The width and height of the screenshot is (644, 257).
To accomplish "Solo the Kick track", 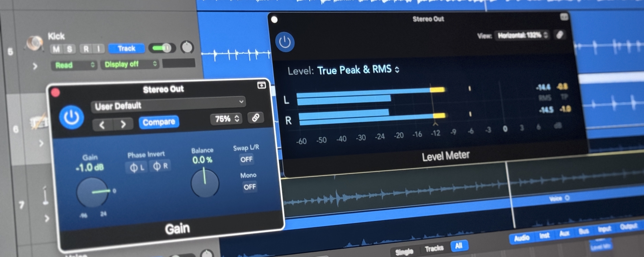I will 69,49.
